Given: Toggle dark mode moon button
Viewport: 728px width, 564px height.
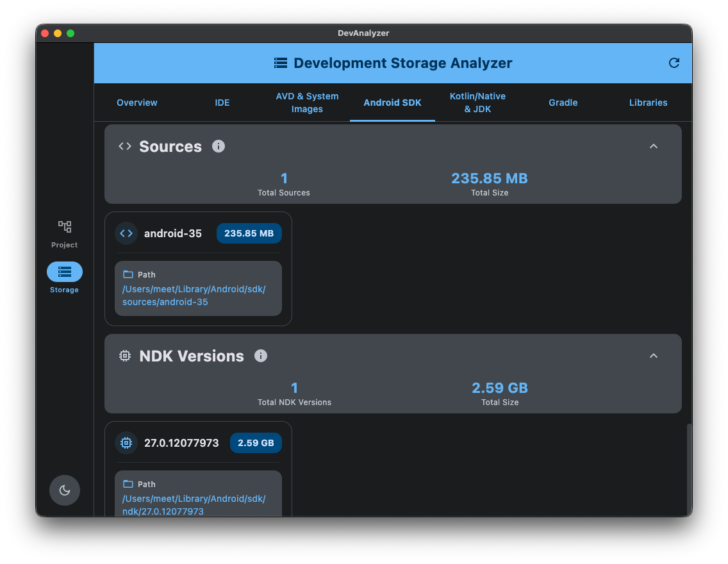Looking at the screenshot, I should point(65,490).
